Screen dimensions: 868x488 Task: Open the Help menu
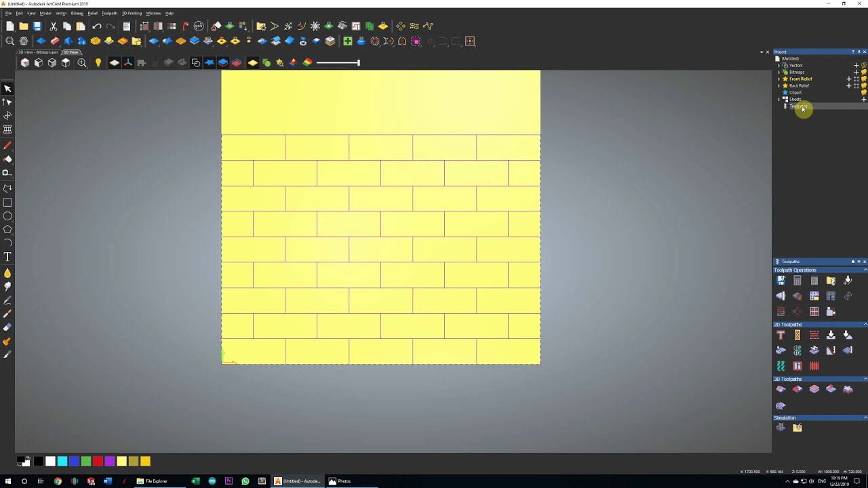[170, 13]
